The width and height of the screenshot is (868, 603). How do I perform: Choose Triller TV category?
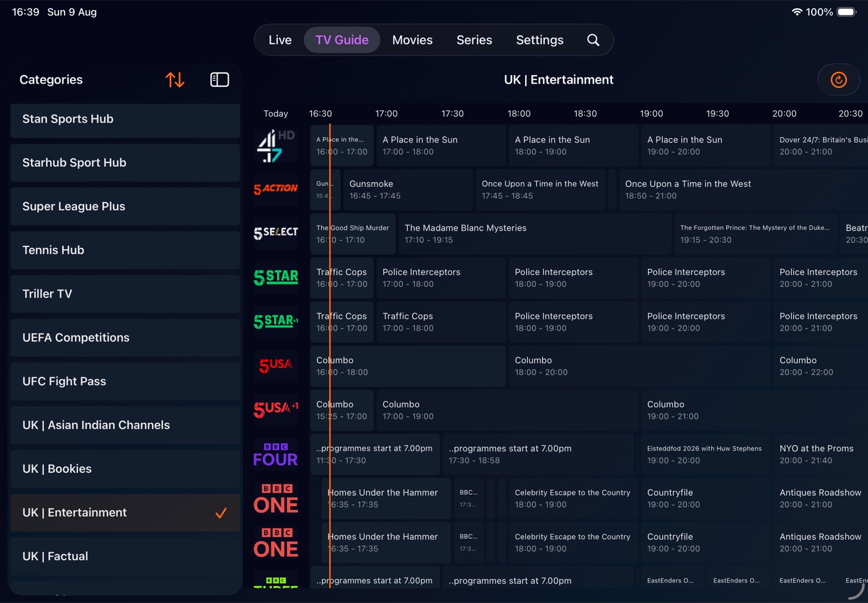[125, 294]
